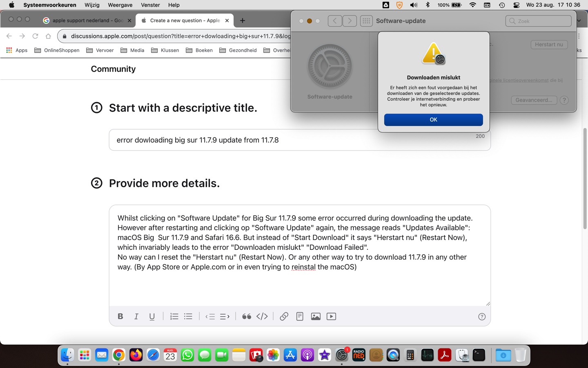Insert a code block
This screenshot has width=588, height=368.
pos(262,316)
